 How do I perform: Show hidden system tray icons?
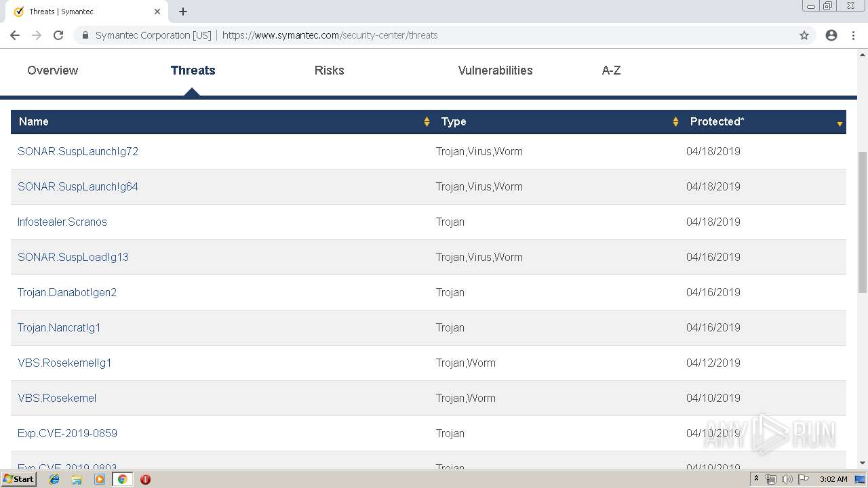(756, 479)
